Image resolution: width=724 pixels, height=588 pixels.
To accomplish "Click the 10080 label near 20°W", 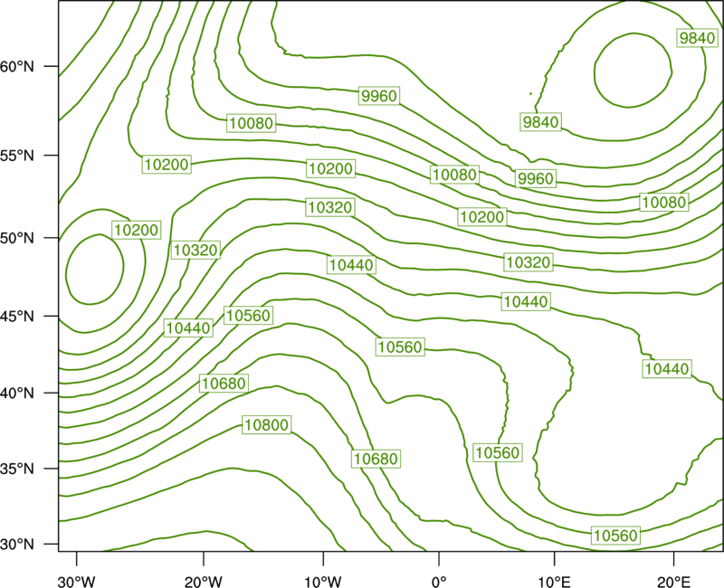I will pos(252,123).
